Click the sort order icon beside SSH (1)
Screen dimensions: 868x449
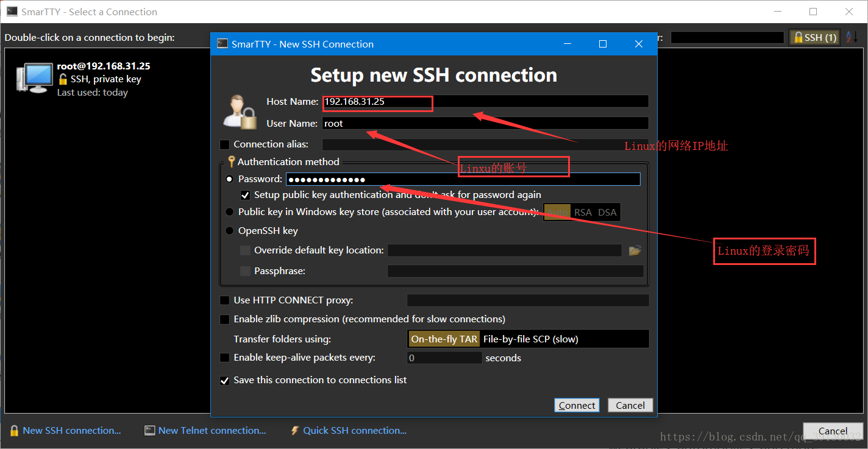pyautogui.click(x=852, y=37)
